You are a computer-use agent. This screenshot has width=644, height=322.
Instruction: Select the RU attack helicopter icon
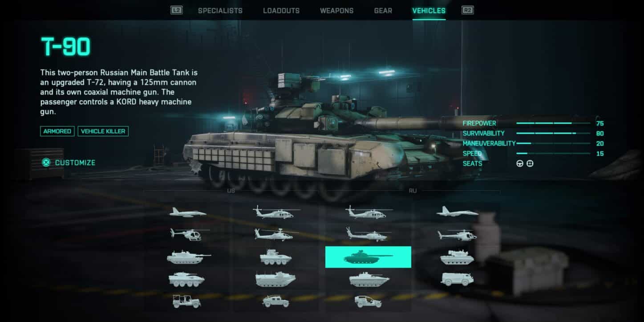[368, 234]
